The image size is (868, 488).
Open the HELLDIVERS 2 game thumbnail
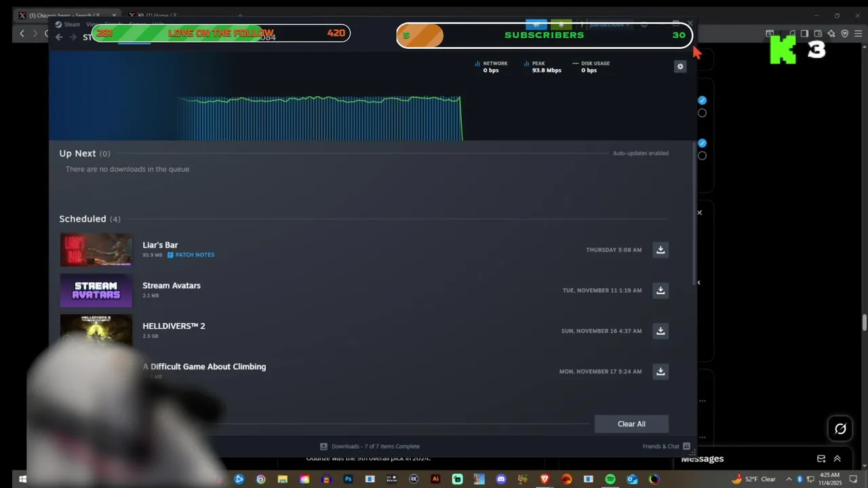pos(96,330)
